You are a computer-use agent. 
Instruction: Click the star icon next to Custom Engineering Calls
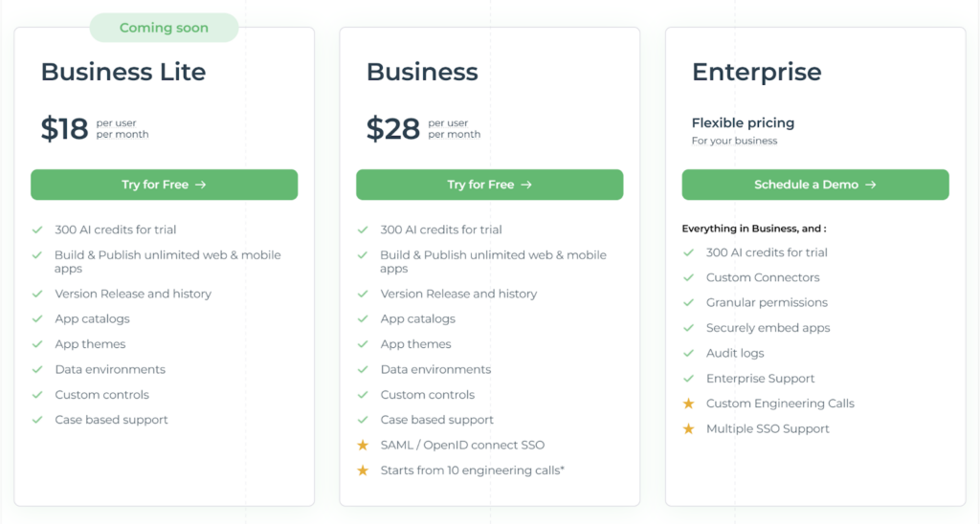point(688,404)
